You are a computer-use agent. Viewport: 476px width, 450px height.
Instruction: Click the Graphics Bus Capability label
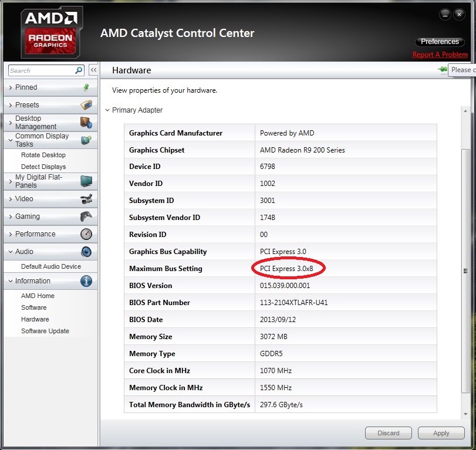pos(168,252)
